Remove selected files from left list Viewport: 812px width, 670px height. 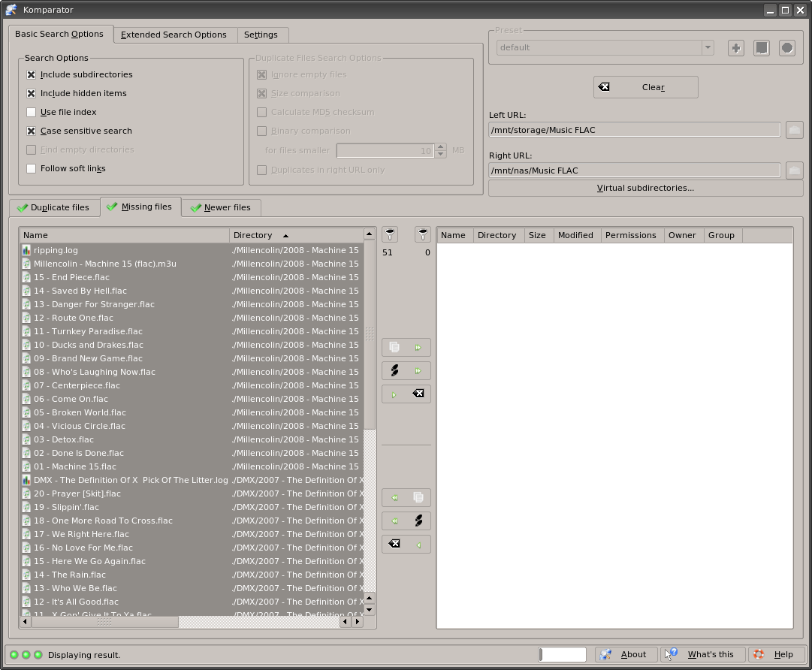click(406, 394)
